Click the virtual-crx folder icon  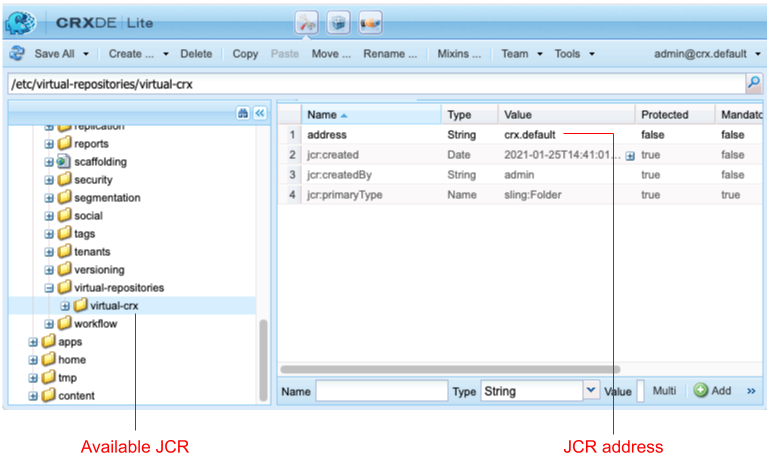(x=80, y=305)
